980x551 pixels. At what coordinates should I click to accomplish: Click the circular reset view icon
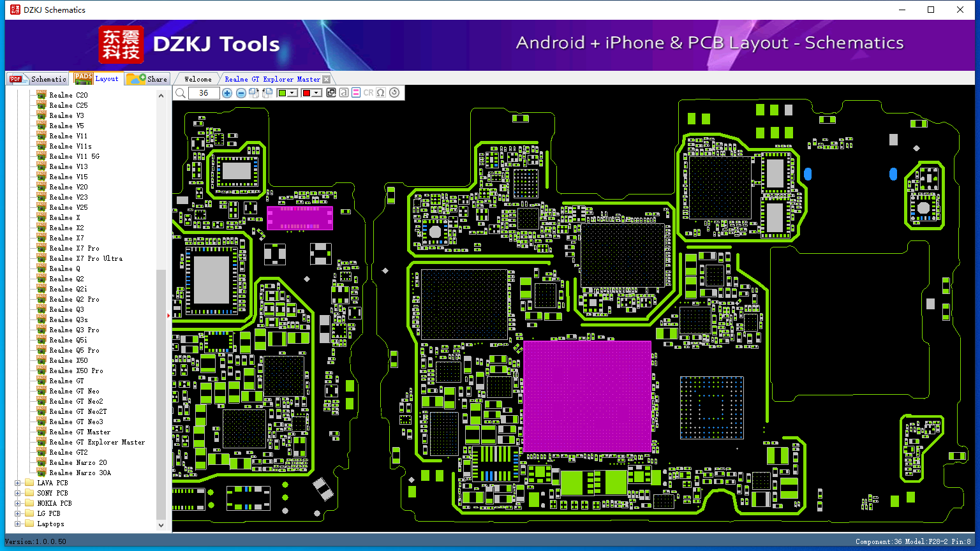click(x=394, y=93)
